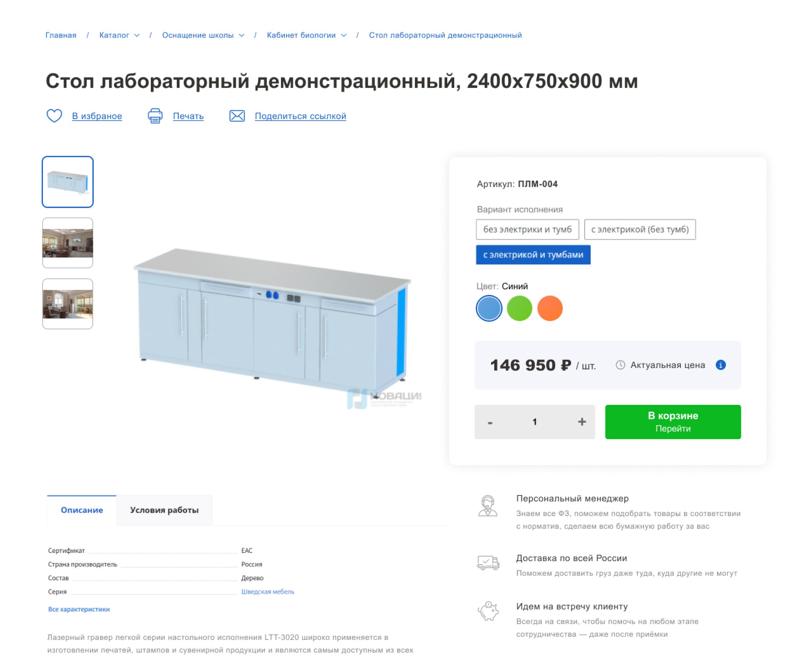Image resolution: width=812 pixels, height=657 pixels.
Task: Increase quantity with the plus button
Action: click(x=582, y=422)
